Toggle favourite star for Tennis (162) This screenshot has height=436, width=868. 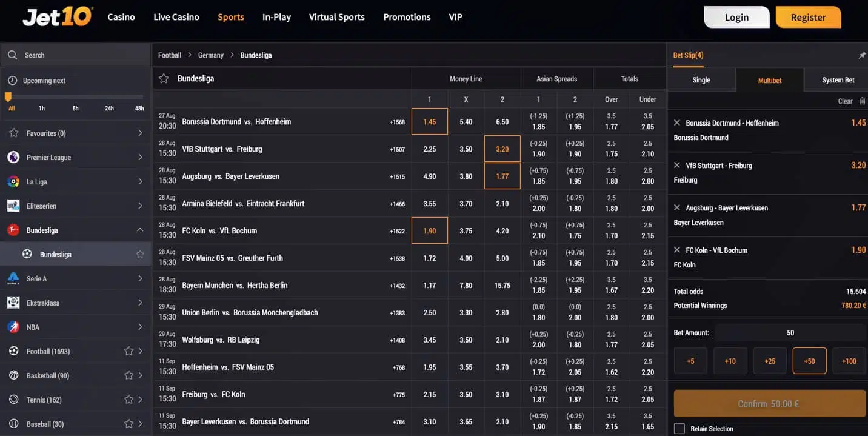click(x=129, y=400)
